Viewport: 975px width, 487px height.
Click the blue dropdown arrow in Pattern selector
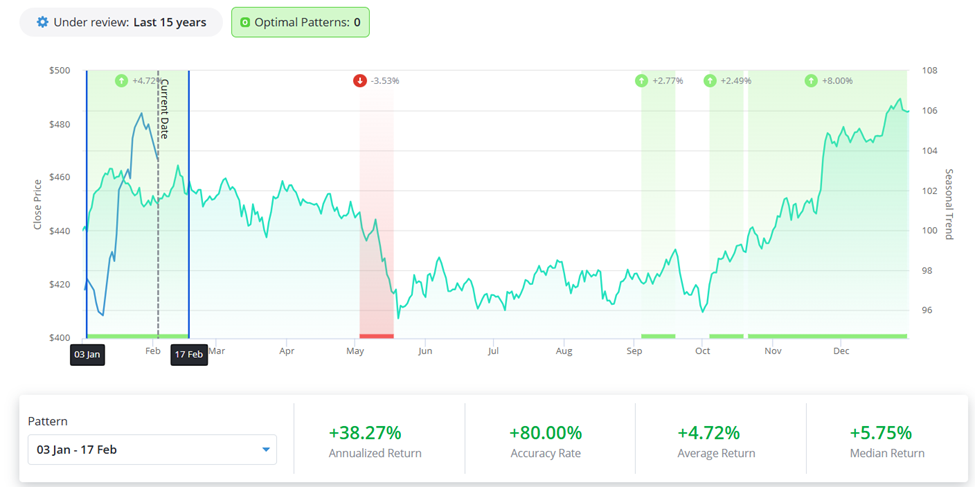[x=266, y=450]
